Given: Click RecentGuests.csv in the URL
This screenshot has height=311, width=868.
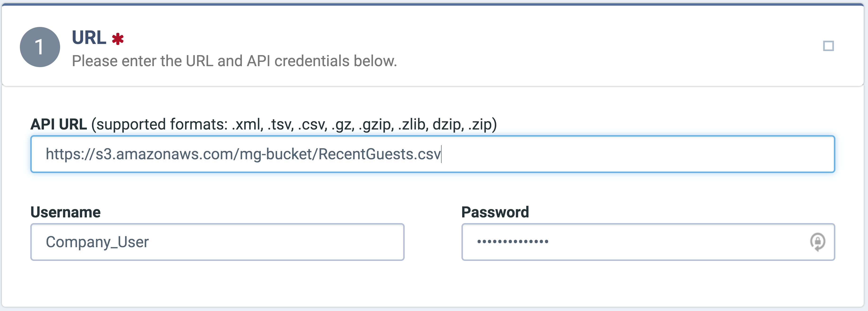Looking at the screenshot, I should point(379,154).
